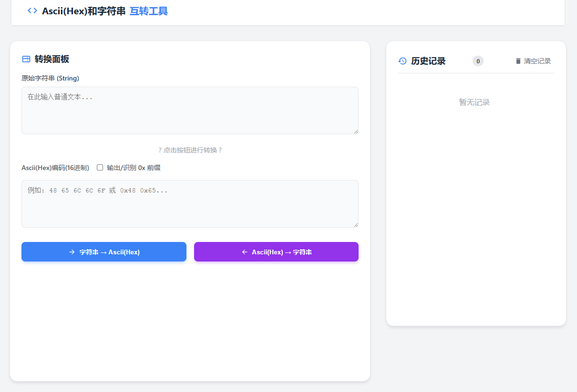577x392 pixels.
Task: Click the 点击按钮进行转换 hint text
Action: click(190, 150)
